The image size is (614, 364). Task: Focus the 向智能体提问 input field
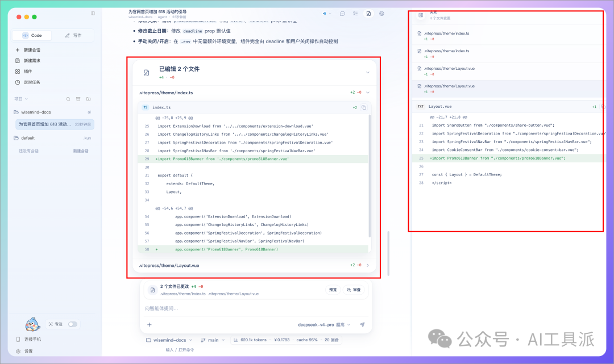click(x=255, y=308)
